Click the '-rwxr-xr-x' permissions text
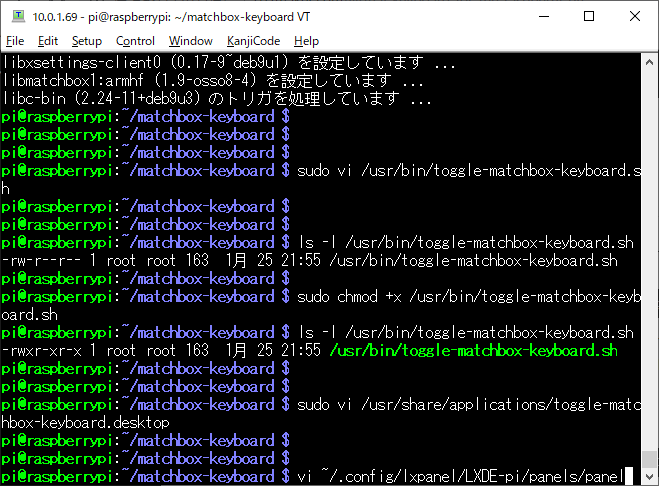 pyautogui.click(x=42, y=351)
